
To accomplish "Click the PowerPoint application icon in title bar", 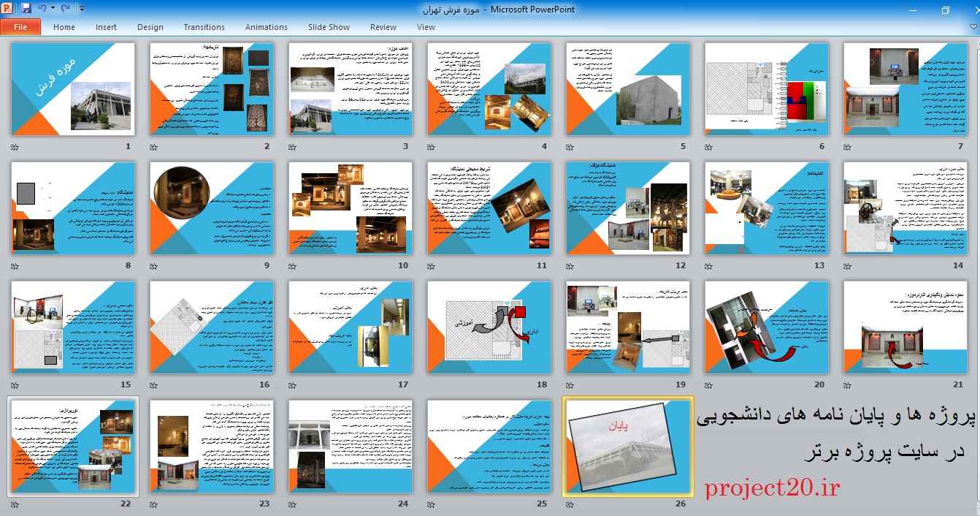I will point(8,9).
